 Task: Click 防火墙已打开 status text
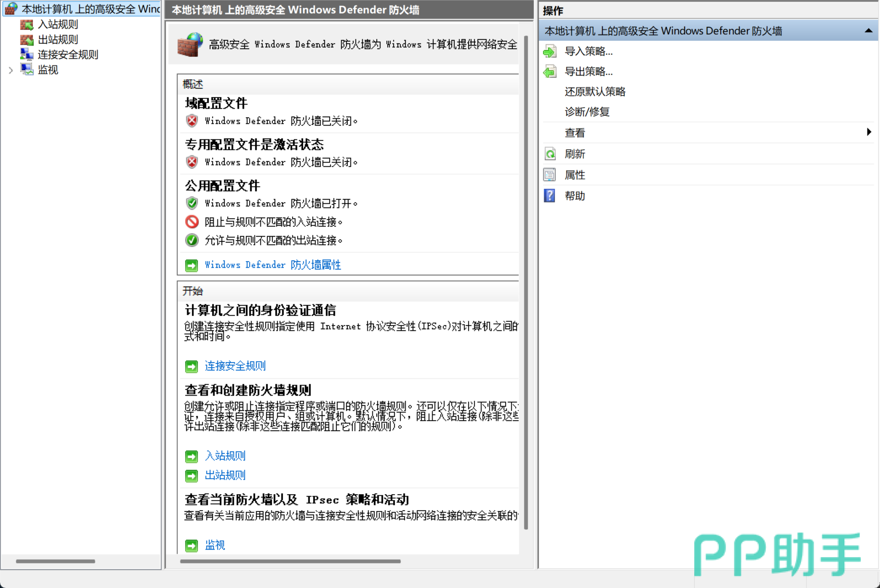point(281,203)
